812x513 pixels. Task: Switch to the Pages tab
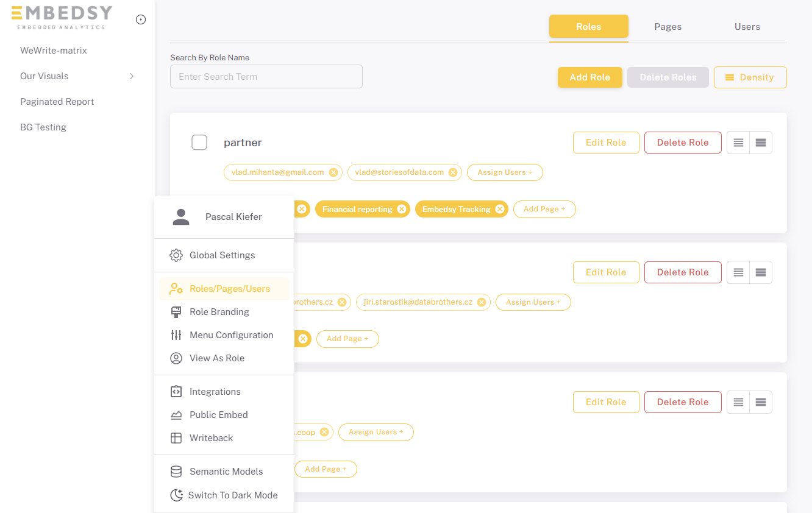[668, 26]
